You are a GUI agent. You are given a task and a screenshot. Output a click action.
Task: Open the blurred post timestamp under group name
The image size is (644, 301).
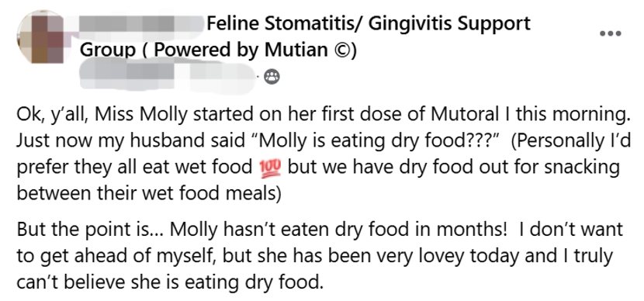click(x=168, y=76)
